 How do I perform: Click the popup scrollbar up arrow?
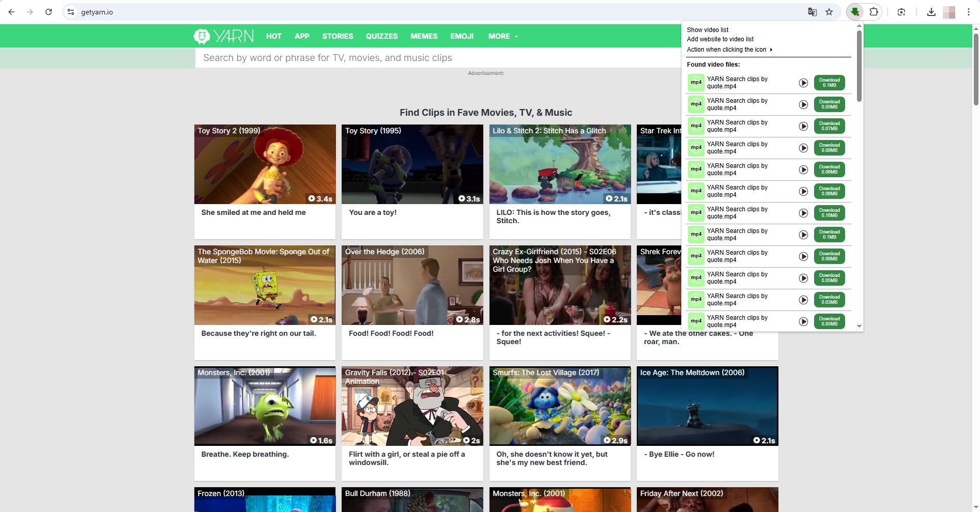(x=859, y=25)
